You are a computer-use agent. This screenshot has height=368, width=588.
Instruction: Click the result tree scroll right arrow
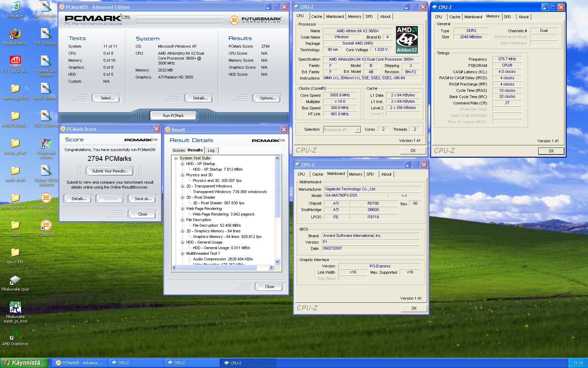tap(271, 268)
